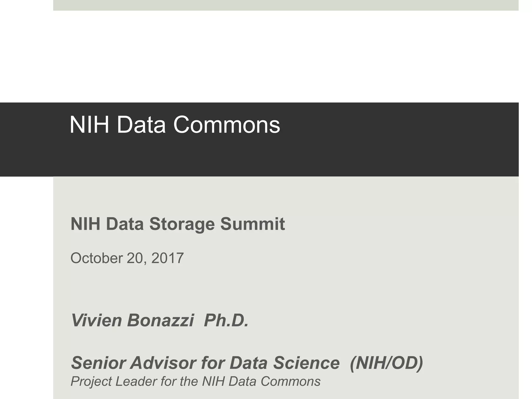
Task: Click the "NIH Data Commons" slide title
Action: tap(175, 125)
